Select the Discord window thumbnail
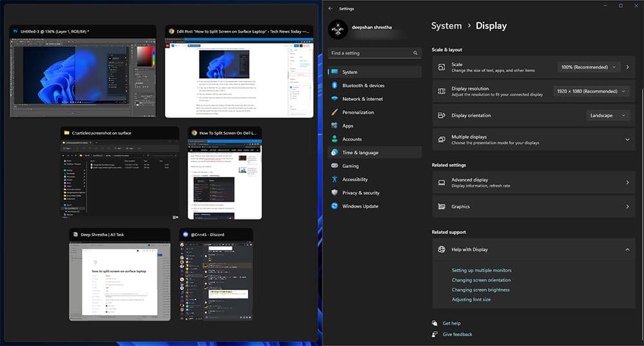Image resolution: width=644 pixels, height=346 pixels. pos(216,275)
